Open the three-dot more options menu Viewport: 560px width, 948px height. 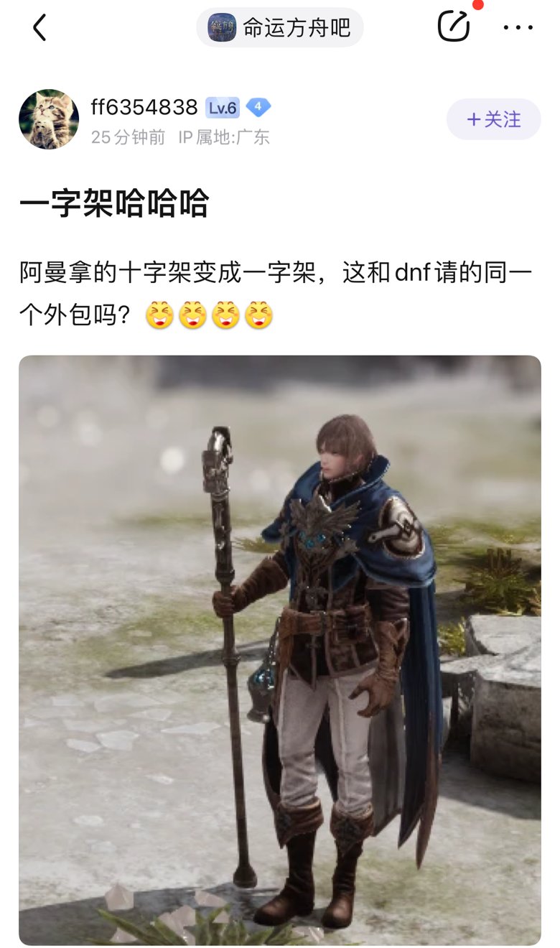click(x=518, y=28)
